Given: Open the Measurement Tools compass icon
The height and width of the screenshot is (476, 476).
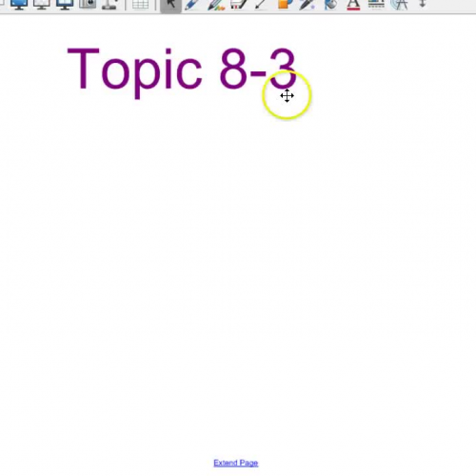Looking at the screenshot, I should click(399, 5).
